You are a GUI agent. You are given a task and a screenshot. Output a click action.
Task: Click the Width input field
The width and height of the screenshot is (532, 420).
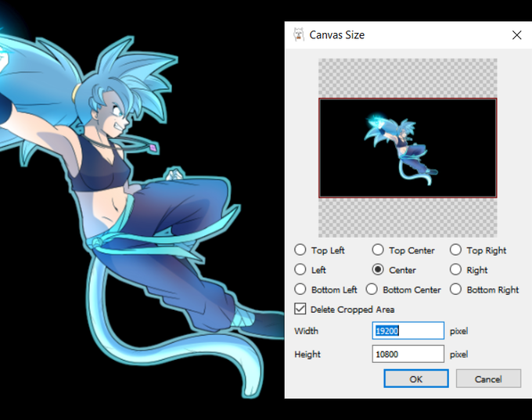point(408,330)
